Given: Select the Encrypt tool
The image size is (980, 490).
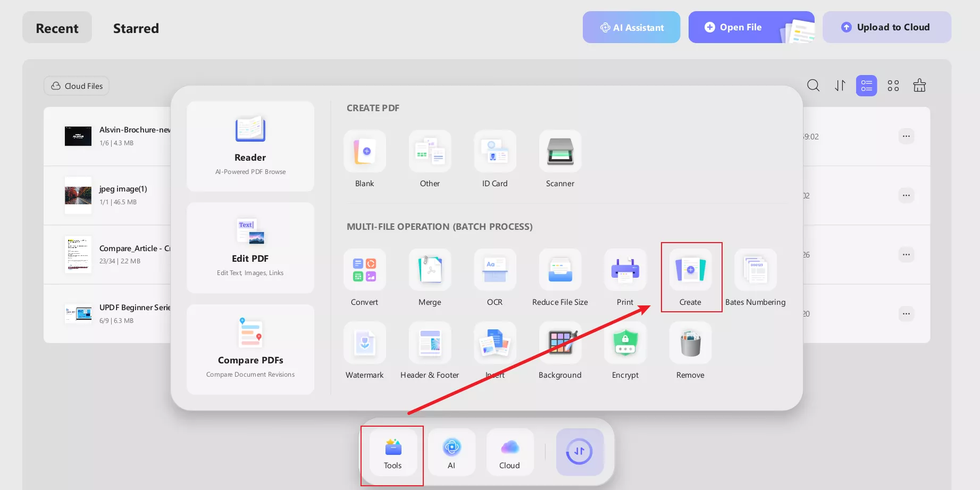Looking at the screenshot, I should [625, 343].
